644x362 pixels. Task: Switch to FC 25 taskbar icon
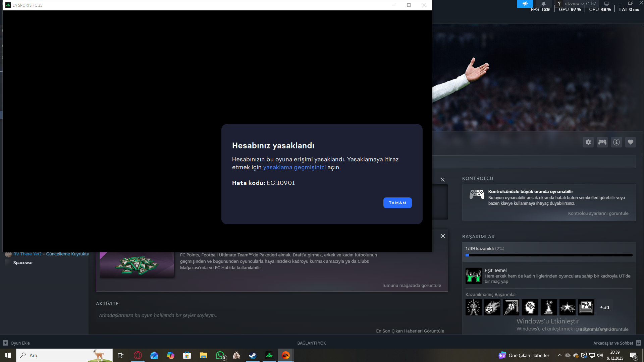tap(269, 355)
